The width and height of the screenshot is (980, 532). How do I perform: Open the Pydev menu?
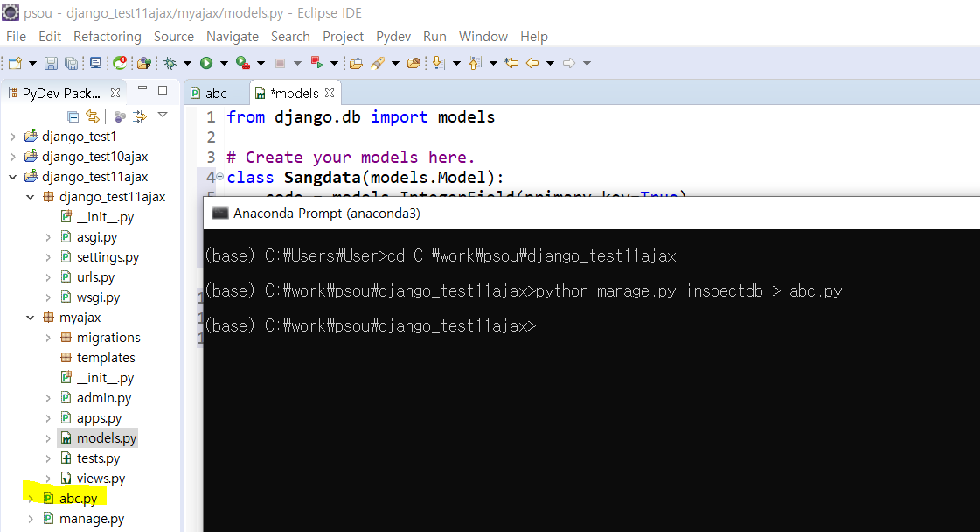(x=393, y=36)
